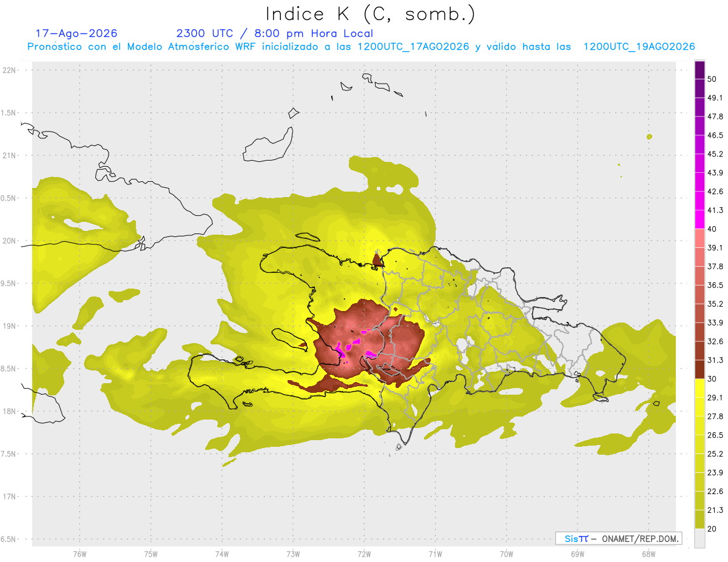Click legend value "39.1"
Viewport: 728px width, 562px height.
click(x=715, y=247)
